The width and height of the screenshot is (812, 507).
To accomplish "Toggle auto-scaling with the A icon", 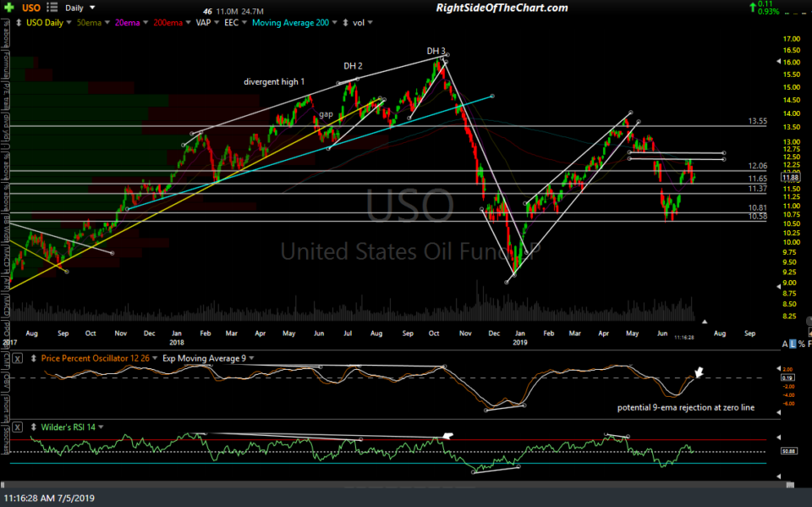I will click(783, 344).
